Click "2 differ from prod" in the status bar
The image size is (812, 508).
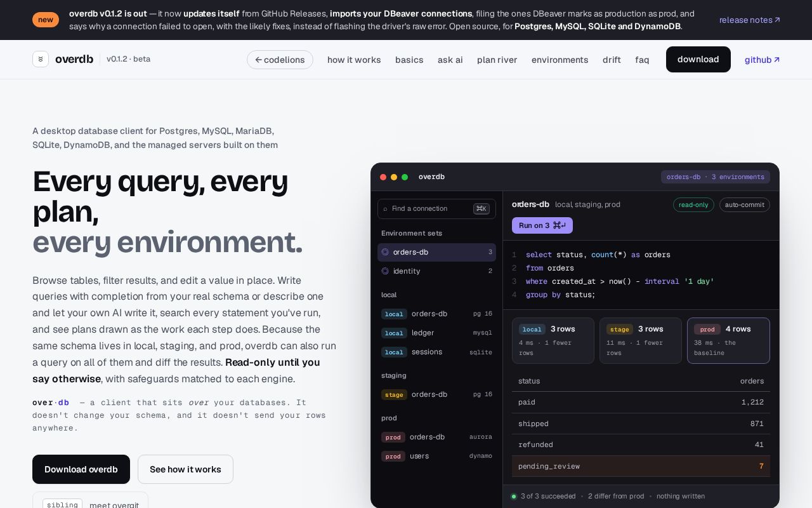[x=616, y=497]
